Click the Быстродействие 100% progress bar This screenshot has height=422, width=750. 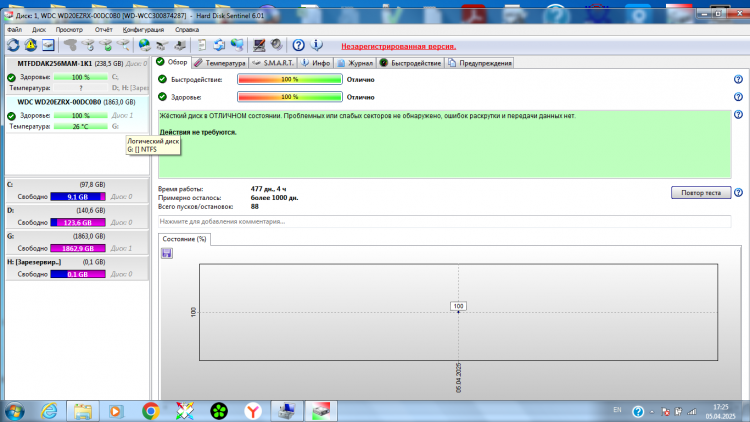290,79
